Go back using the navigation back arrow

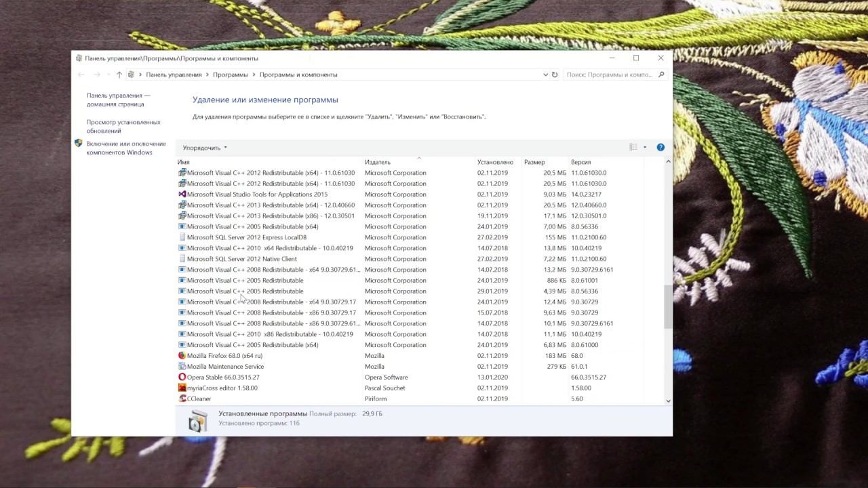81,75
